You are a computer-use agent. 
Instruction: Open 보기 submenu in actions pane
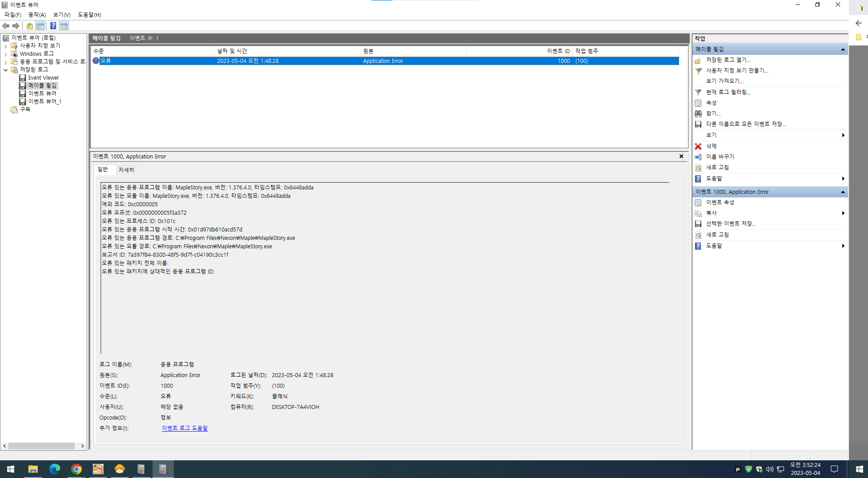coord(770,135)
